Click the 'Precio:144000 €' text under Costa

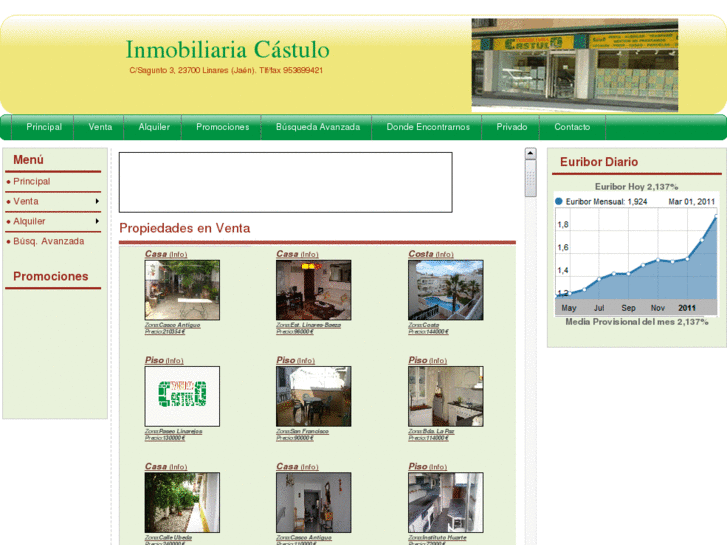tap(428, 332)
